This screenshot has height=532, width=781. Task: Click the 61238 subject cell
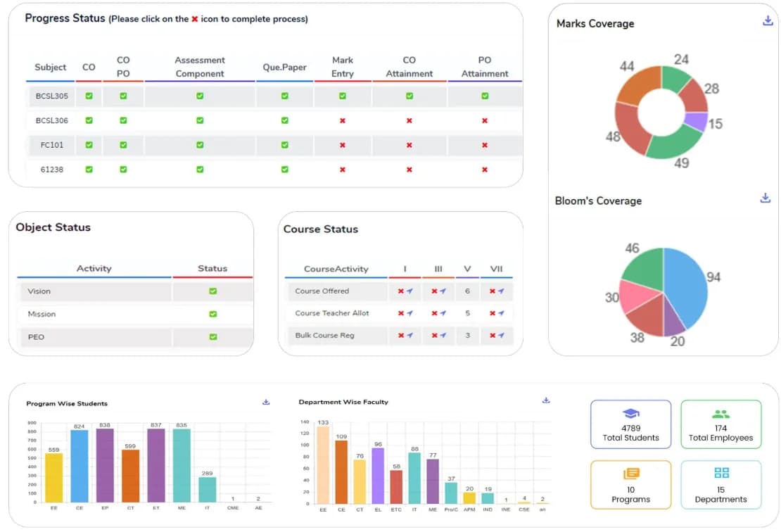click(x=52, y=170)
